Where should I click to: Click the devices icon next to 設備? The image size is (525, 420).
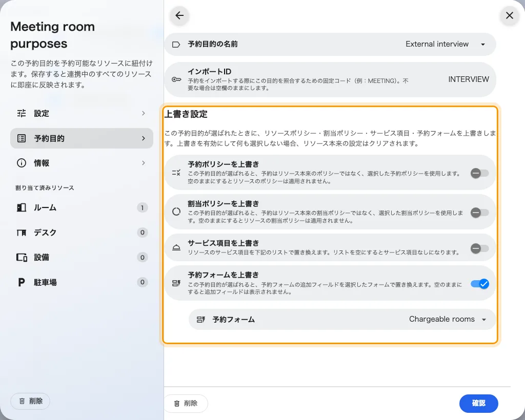click(x=22, y=257)
